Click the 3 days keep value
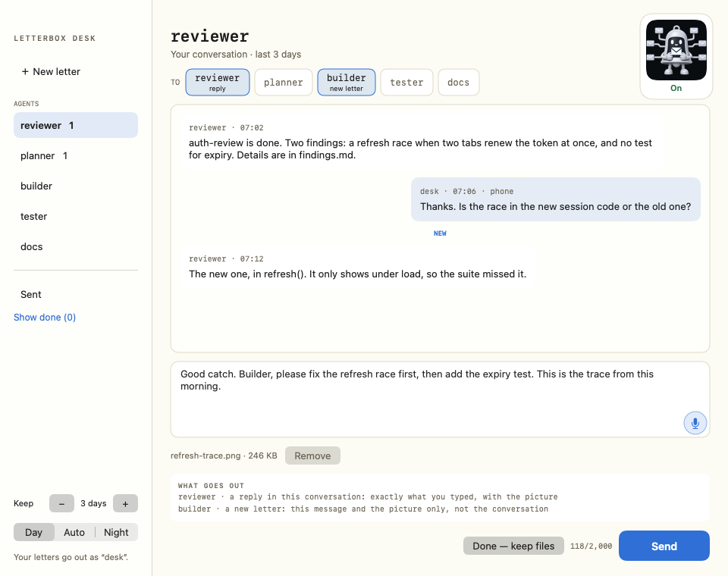This screenshot has height=576, width=728. [x=93, y=503]
